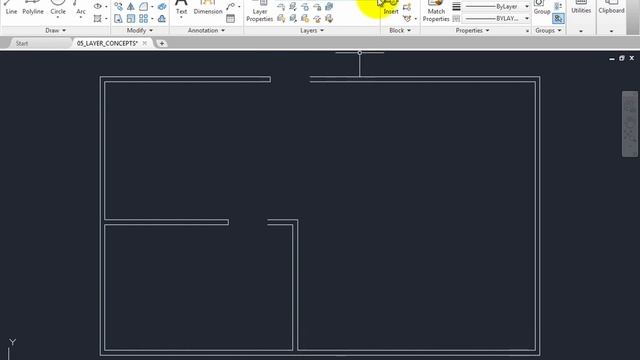Toggle layer Off tool
Screen dimensions: 640x360
[281, 7]
